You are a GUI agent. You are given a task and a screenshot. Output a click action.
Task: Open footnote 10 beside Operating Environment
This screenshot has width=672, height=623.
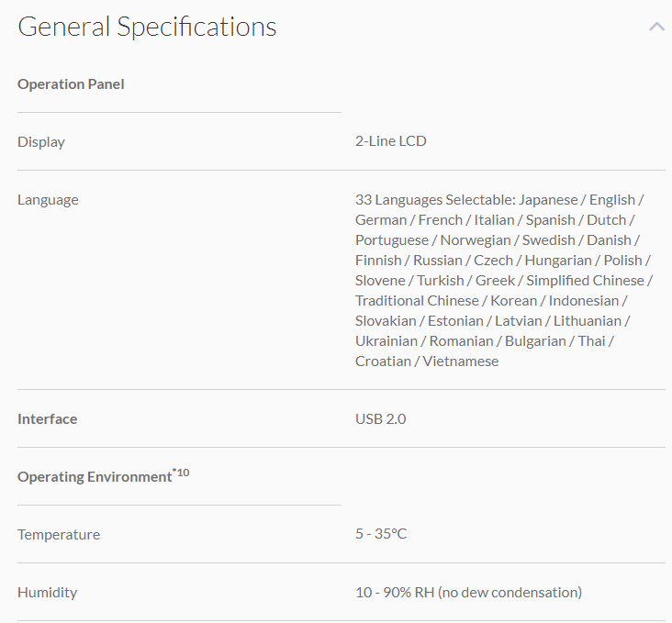point(182,473)
